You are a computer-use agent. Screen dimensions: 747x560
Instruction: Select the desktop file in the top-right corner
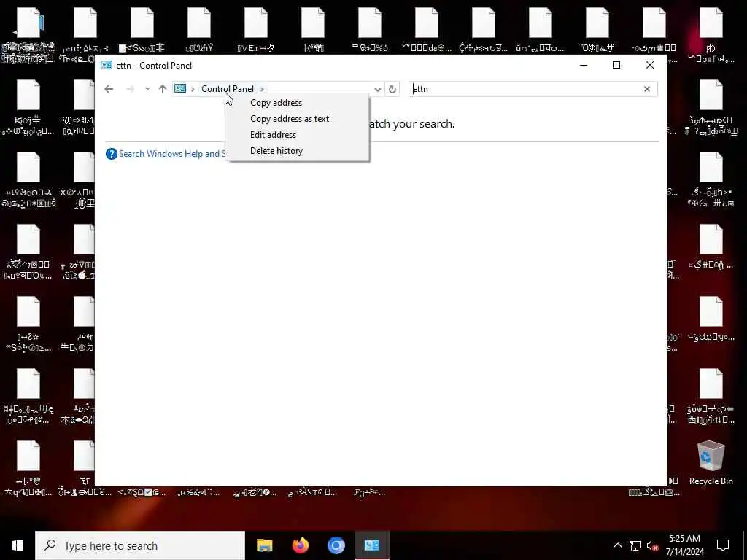pos(711,36)
